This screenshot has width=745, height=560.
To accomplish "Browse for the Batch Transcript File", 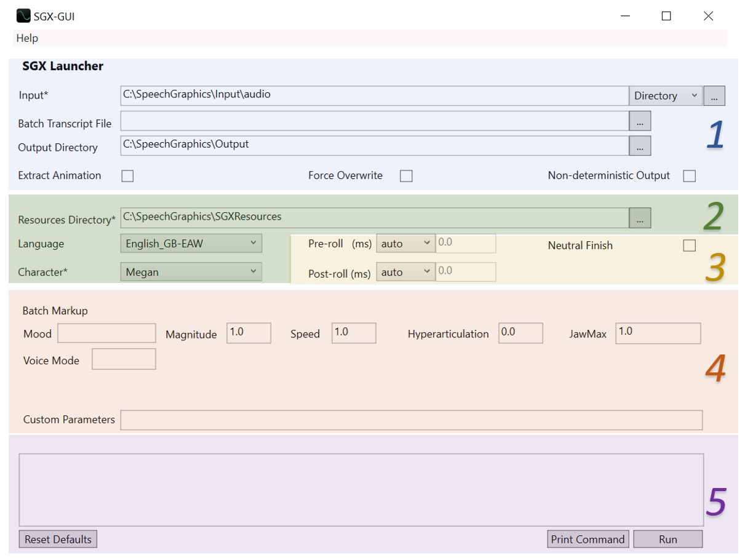I will pos(640,121).
